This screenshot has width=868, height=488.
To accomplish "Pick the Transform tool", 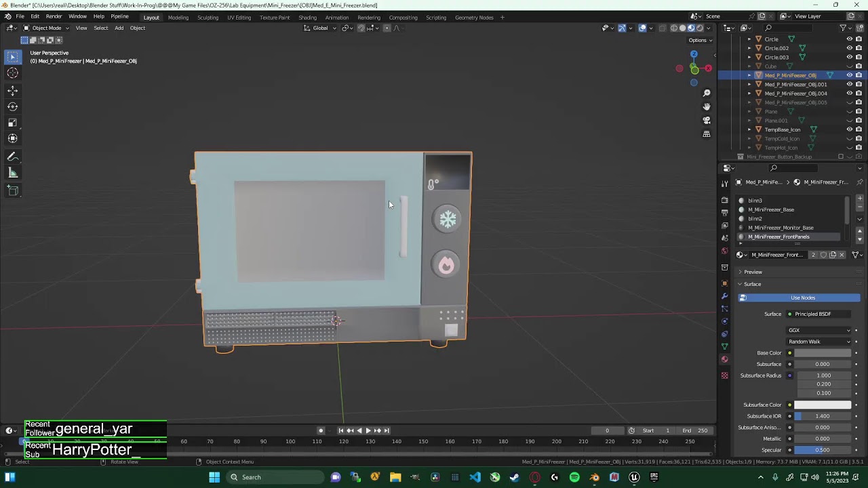I will coord(12,138).
